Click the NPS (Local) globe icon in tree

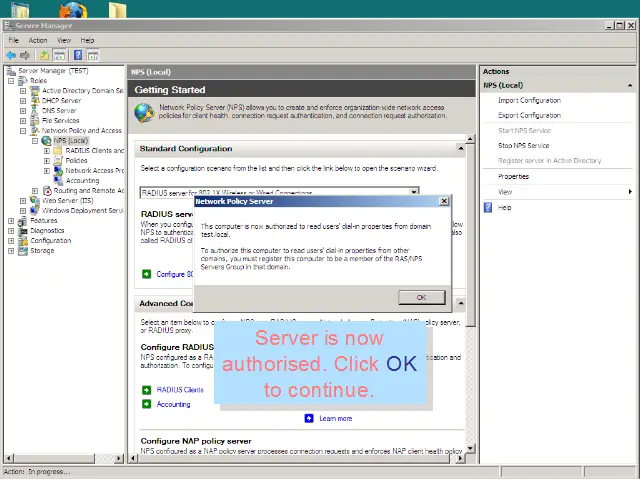[47, 141]
